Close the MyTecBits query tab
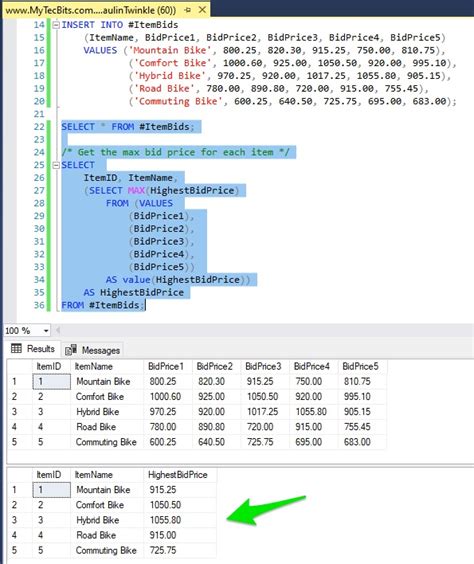The height and width of the screenshot is (564, 474). pos(202,10)
